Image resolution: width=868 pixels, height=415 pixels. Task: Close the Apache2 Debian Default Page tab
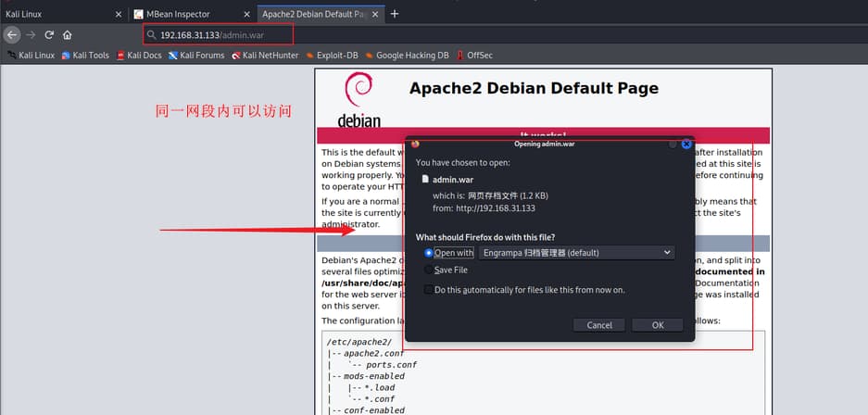coord(375,15)
